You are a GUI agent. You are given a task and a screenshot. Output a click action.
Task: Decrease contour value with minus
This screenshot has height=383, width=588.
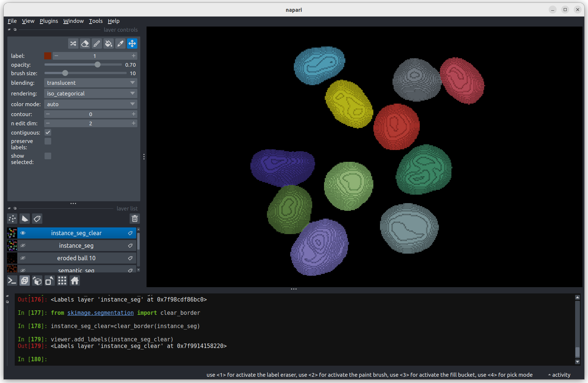48,114
